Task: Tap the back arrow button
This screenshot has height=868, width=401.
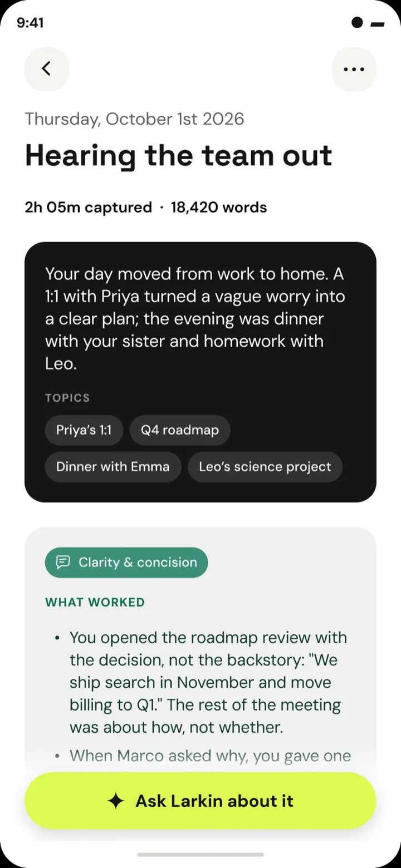Action: point(47,69)
